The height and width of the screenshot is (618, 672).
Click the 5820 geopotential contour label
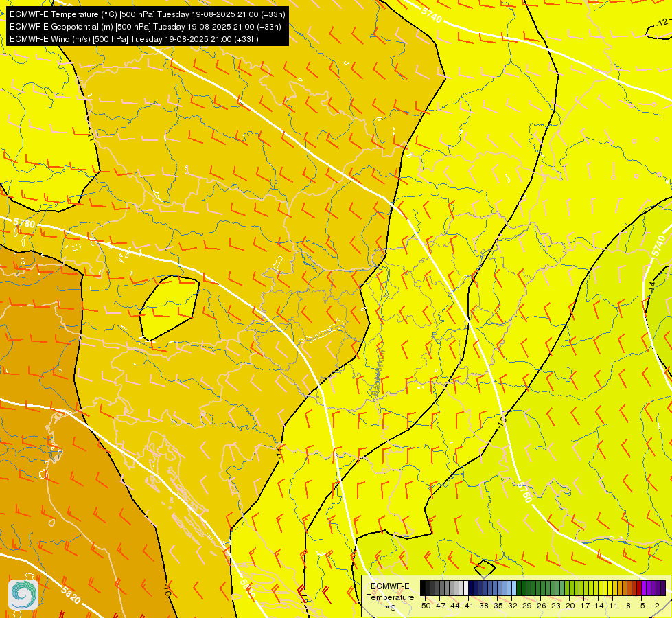click(71, 595)
